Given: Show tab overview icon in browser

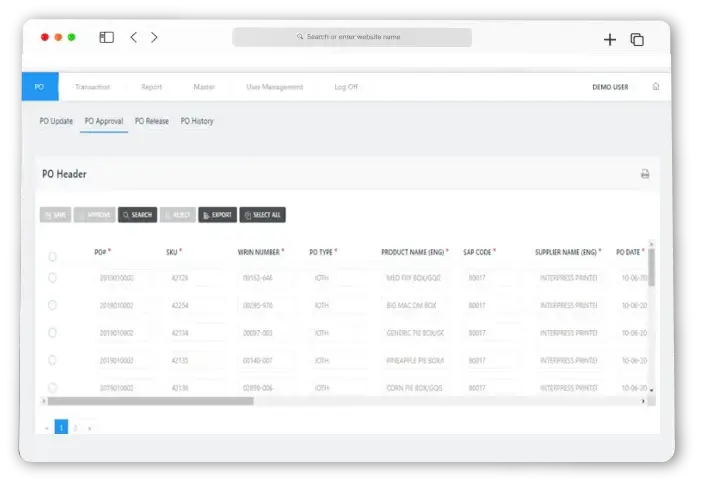Looking at the screenshot, I should tap(637, 39).
